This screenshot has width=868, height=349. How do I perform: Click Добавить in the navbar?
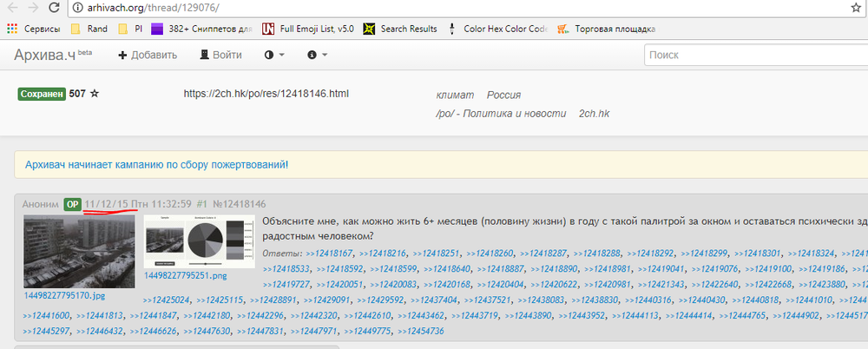tap(148, 55)
